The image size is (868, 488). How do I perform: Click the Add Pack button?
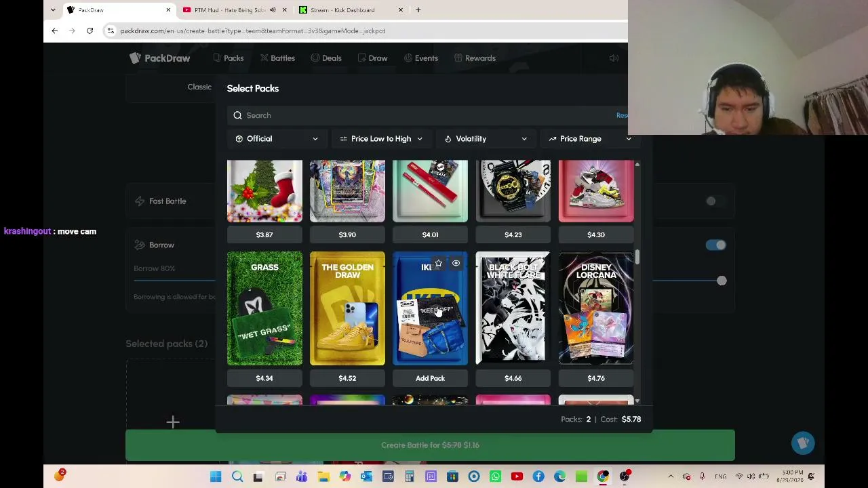(x=430, y=378)
